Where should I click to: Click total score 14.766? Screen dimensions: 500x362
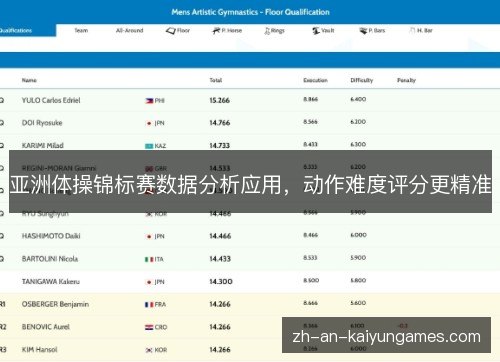[x=220, y=123]
